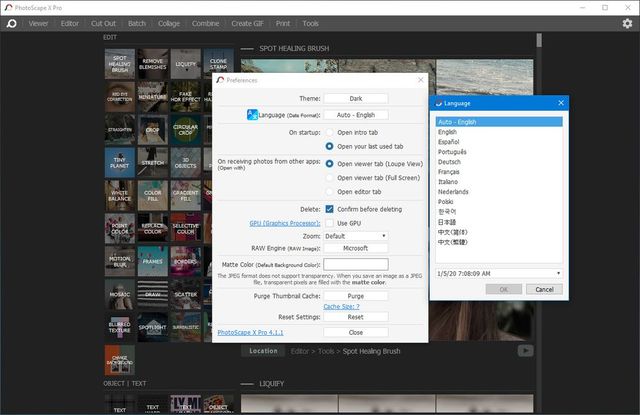Select the White Balance tool tile

click(x=119, y=195)
